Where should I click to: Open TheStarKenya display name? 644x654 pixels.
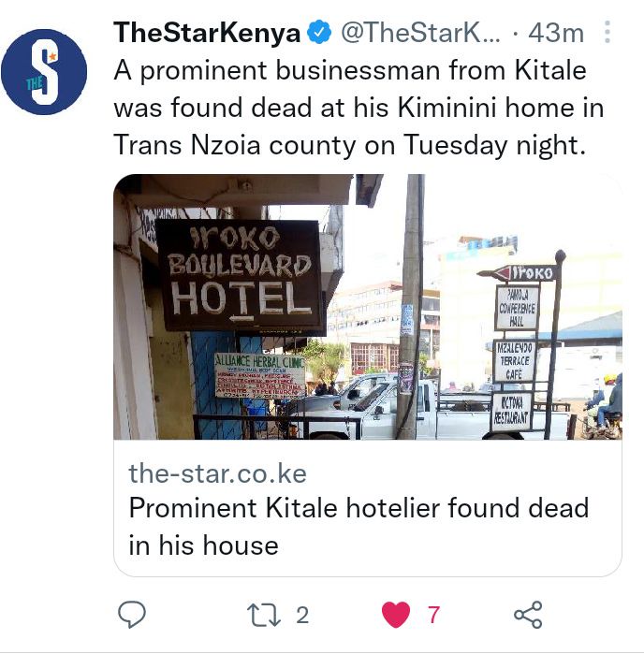coord(207,33)
